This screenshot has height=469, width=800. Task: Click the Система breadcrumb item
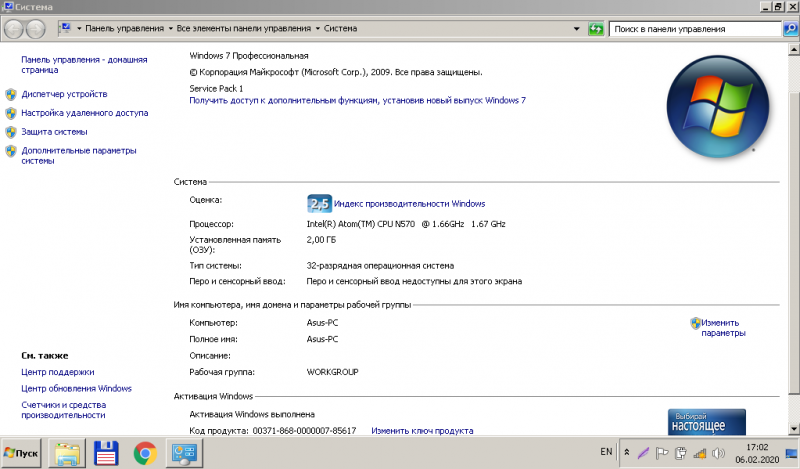(x=340, y=29)
